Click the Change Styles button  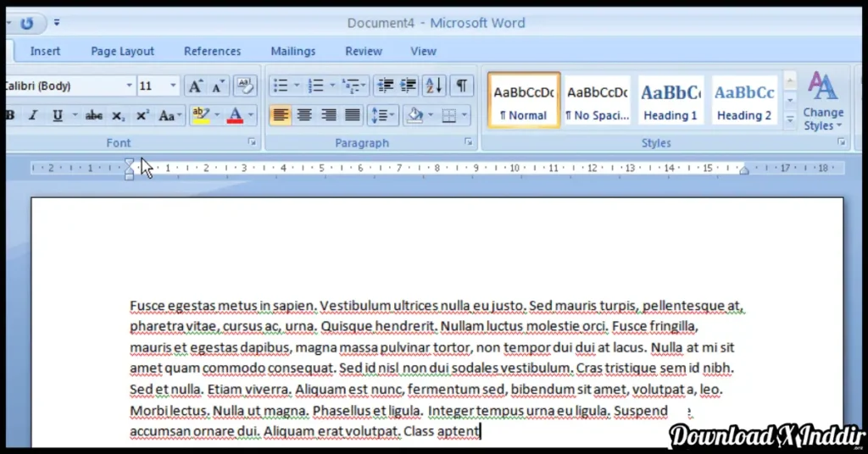[x=822, y=102]
